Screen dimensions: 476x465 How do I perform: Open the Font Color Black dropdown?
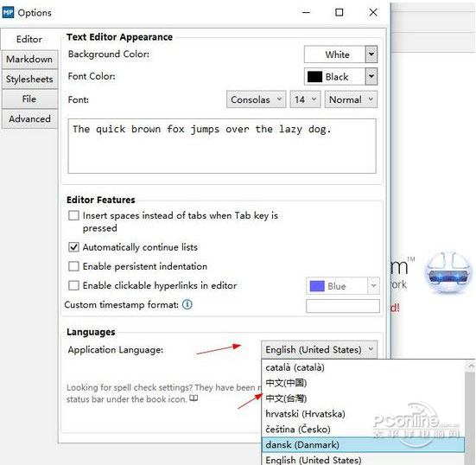pos(340,77)
